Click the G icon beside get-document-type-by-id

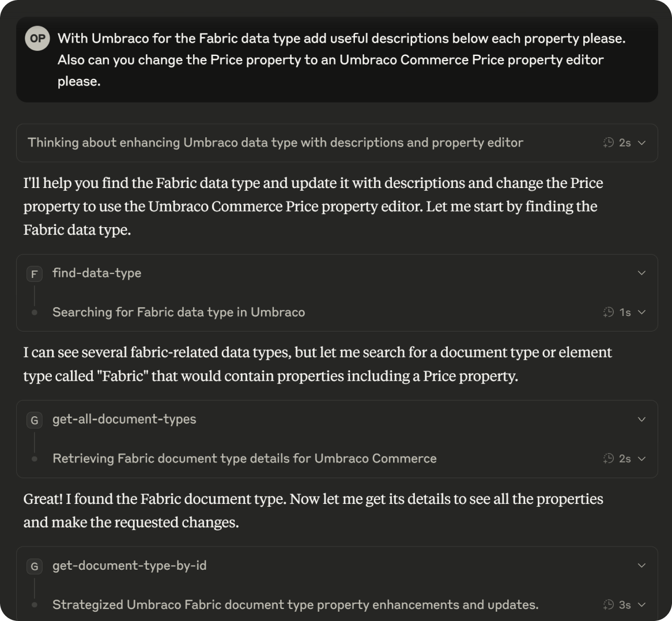34,567
